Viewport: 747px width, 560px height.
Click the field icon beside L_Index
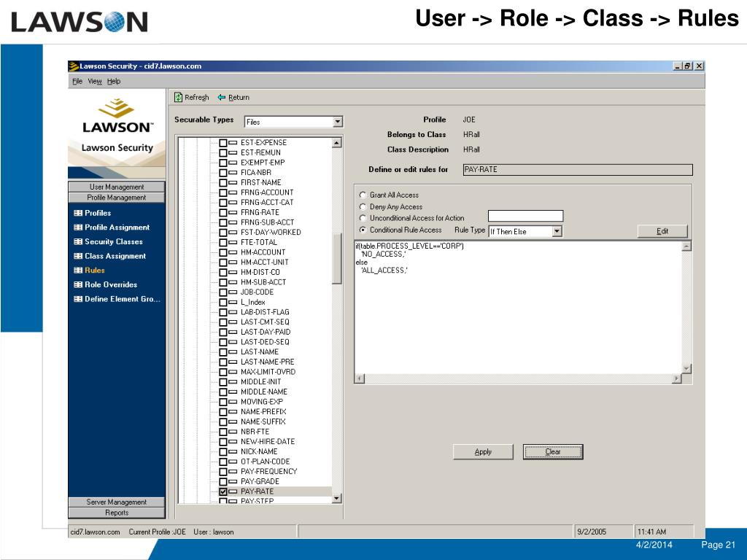click(x=233, y=302)
